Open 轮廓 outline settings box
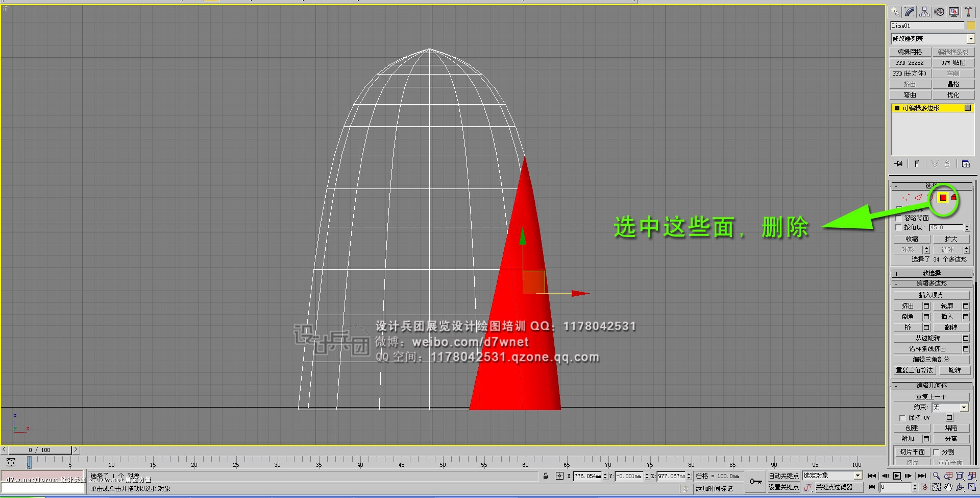The image size is (980, 498). (966, 306)
